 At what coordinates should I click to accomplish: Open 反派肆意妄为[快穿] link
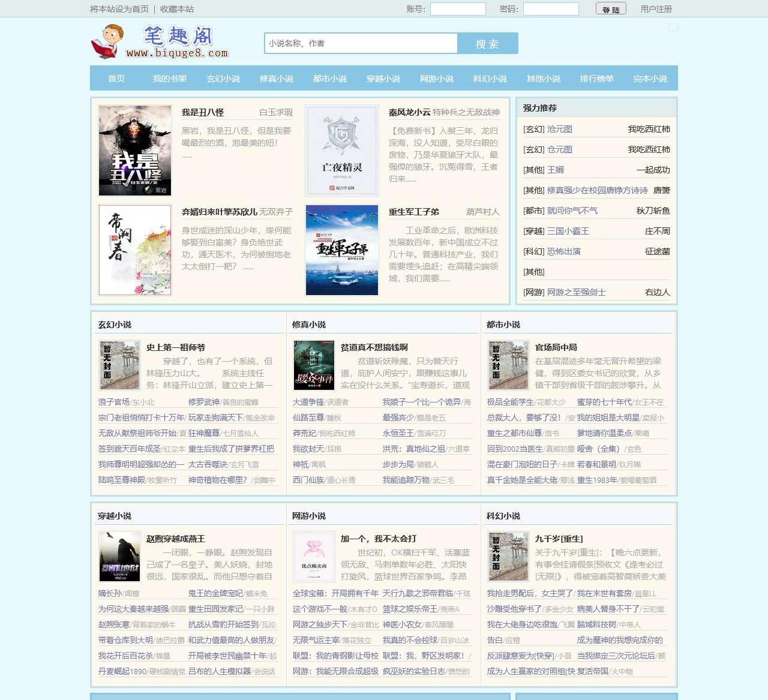(521, 656)
